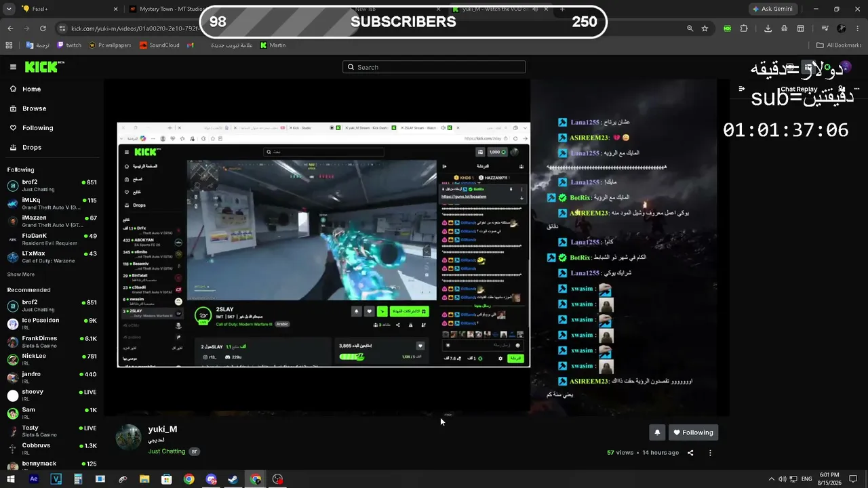The image size is (868, 488).
Task: Open recommended channel shoovy
Action: click(52, 395)
